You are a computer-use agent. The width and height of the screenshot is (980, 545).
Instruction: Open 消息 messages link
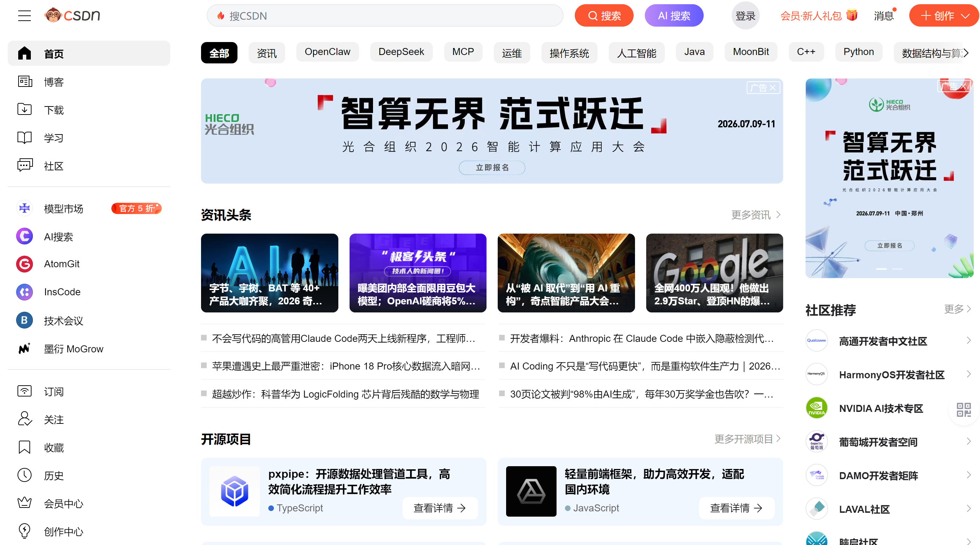tap(884, 16)
